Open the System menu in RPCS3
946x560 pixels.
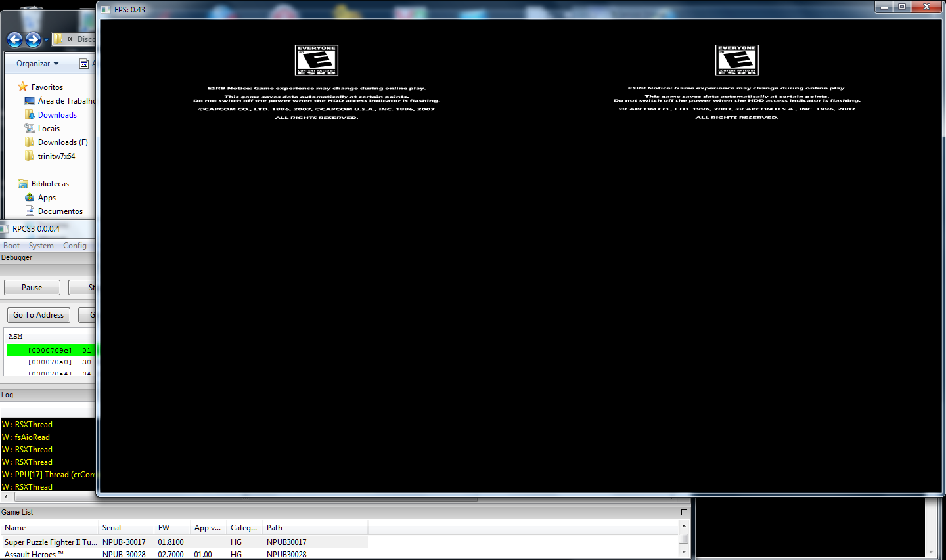click(x=41, y=246)
